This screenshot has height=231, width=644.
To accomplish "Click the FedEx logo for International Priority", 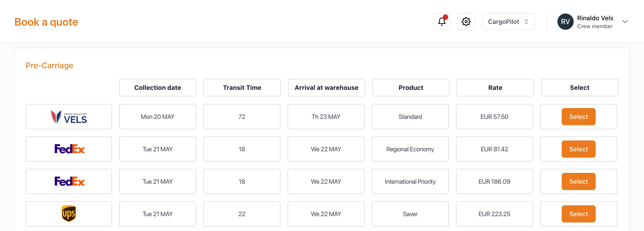I will tap(69, 181).
